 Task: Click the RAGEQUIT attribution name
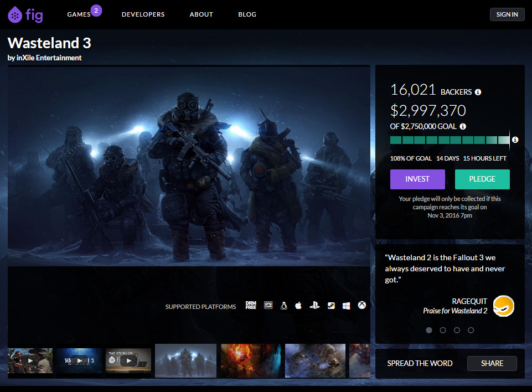[469, 301]
